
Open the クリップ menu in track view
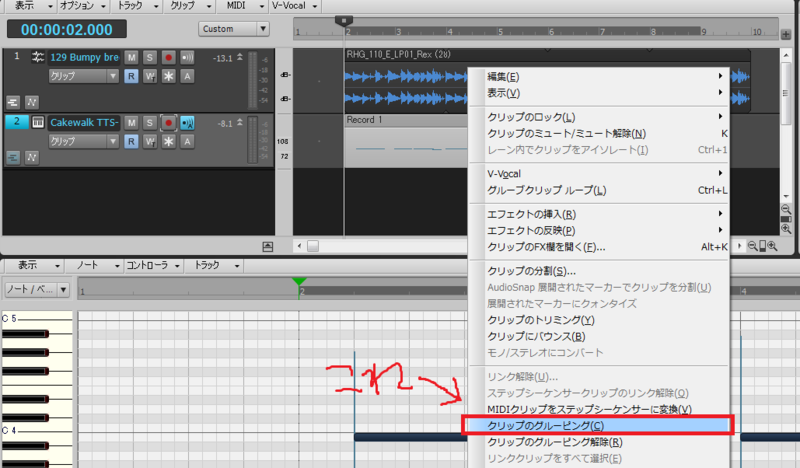pyautogui.click(x=190, y=6)
